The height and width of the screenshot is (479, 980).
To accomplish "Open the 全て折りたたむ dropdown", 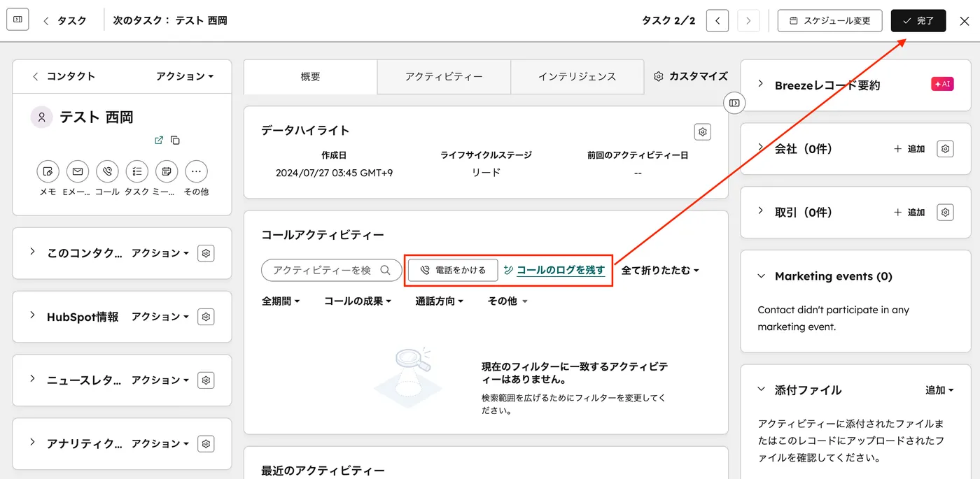I will (659, 270).
